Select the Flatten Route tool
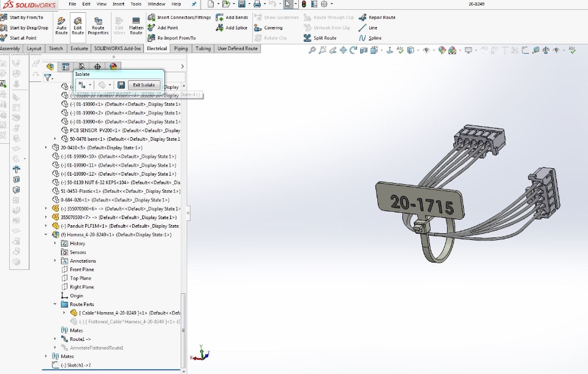588x374 pixels. pos(136,25)
